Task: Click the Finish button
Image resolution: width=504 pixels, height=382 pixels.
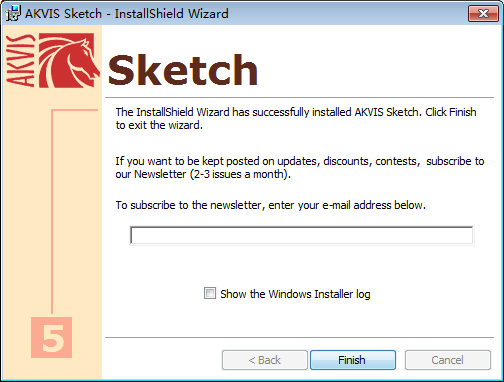Action: coord(353,360)
